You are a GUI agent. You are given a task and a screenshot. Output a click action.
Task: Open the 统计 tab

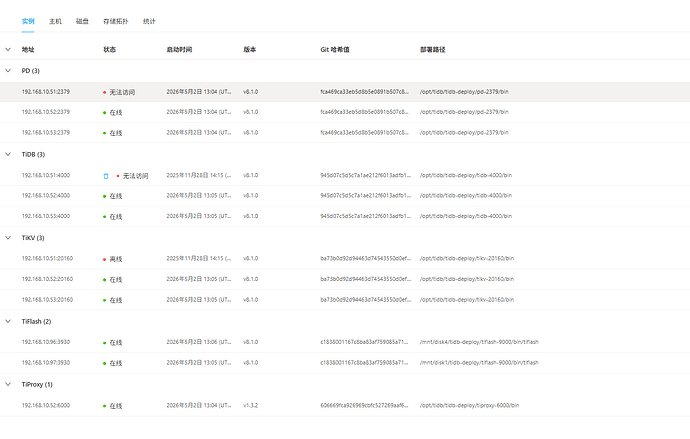coord(149,21)
